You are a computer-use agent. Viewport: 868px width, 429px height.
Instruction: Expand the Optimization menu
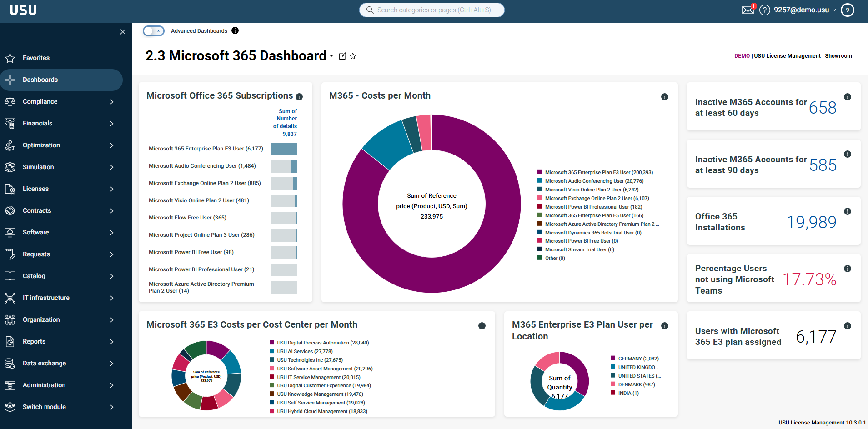pyautogui.click(x=61, y=145)
